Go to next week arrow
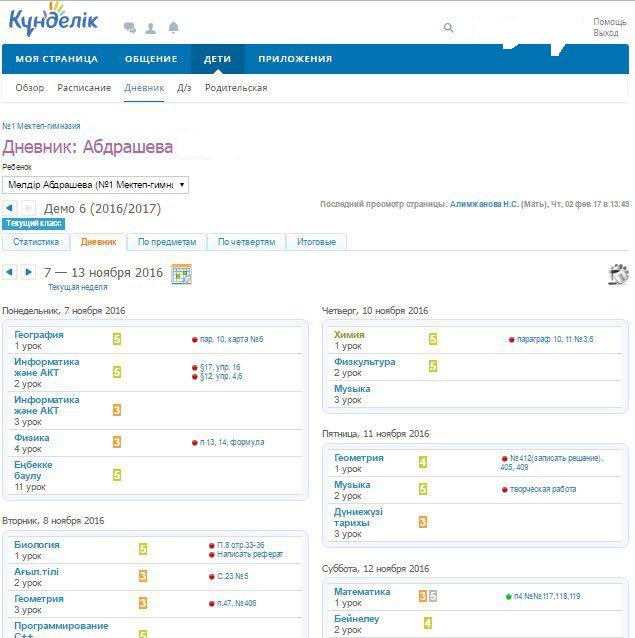635x638 pixels. point(29,272)
